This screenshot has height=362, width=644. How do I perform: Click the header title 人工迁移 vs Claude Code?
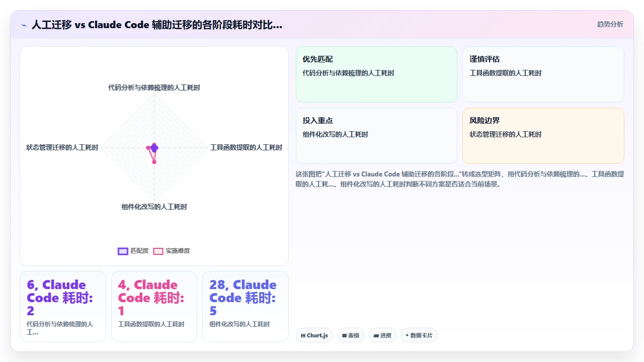157,25
